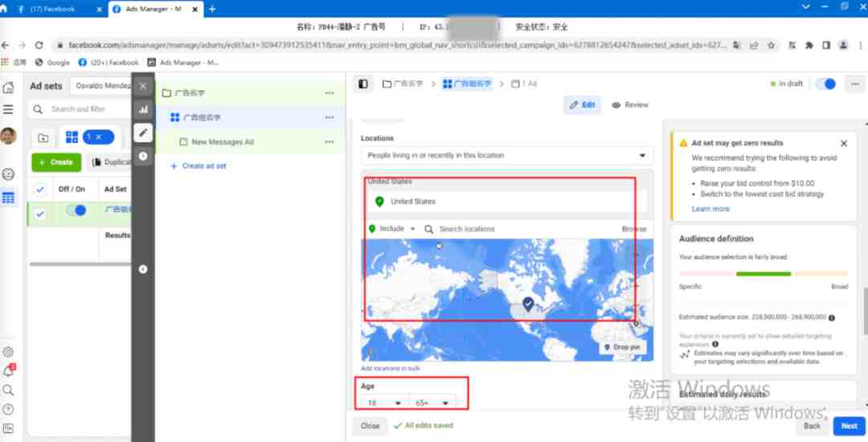868x442 pixels.
Task: Toggle the ad set Off/On switch in table
Action: tap(76, 211)
